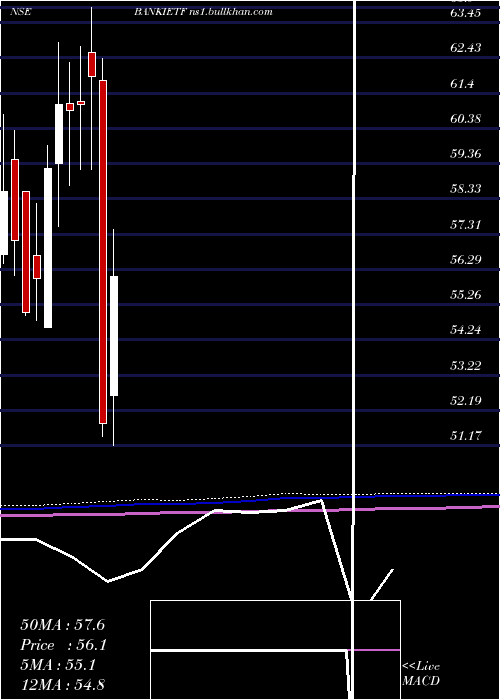Click the 55.26 price axis label
500x700 pixels.
(x=466, y=295)
